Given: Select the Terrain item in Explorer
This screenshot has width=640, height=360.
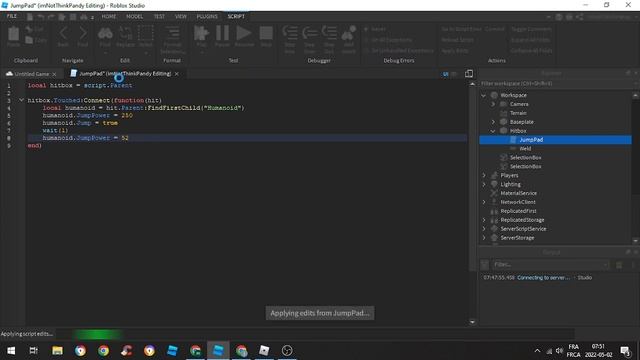Looking at the screenshot, I should pyautogui.click(x=518, y=113).
